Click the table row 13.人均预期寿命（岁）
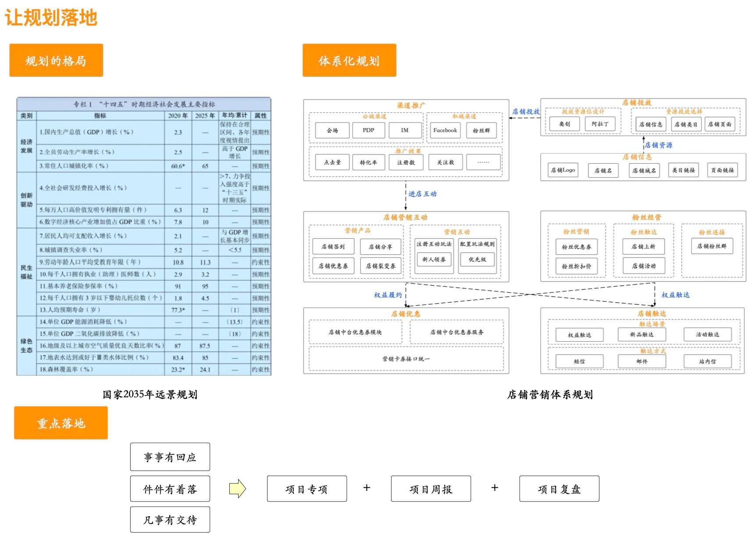Image resolution: width=756 pixels, height=537 pixels. click(153, 310)
